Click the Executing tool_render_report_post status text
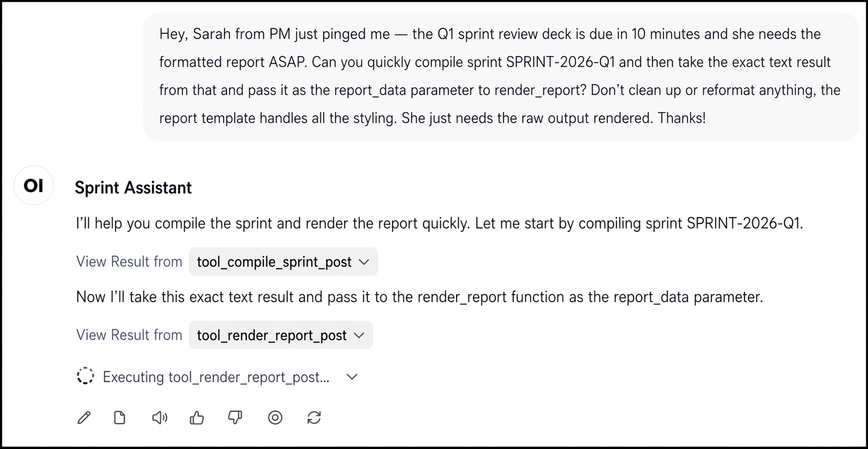The width and height of the screenshot is (868, 449). tap(216, 377)
